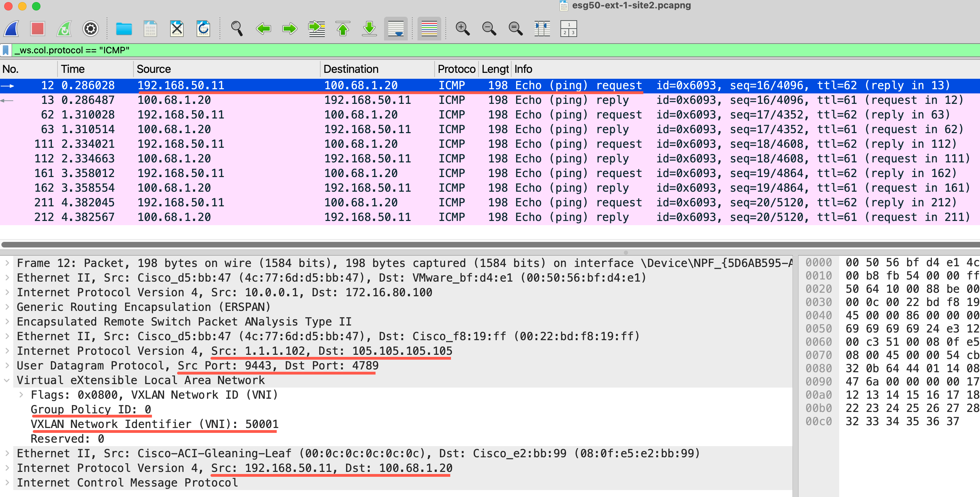Go forward in packet history
980x497 pixels.
(290, 29)
